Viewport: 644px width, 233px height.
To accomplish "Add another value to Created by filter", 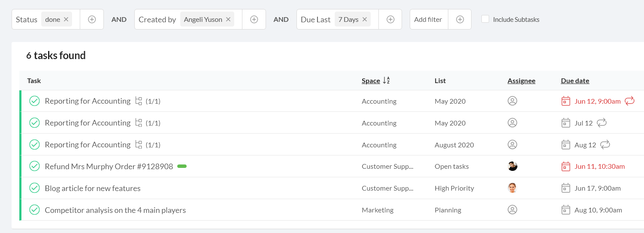I will pos(254,19).
